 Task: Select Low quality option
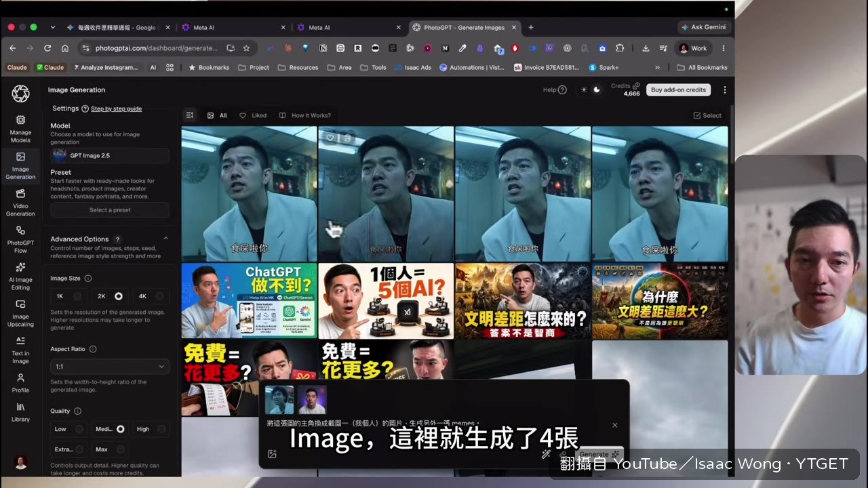(x=69, y=429)
